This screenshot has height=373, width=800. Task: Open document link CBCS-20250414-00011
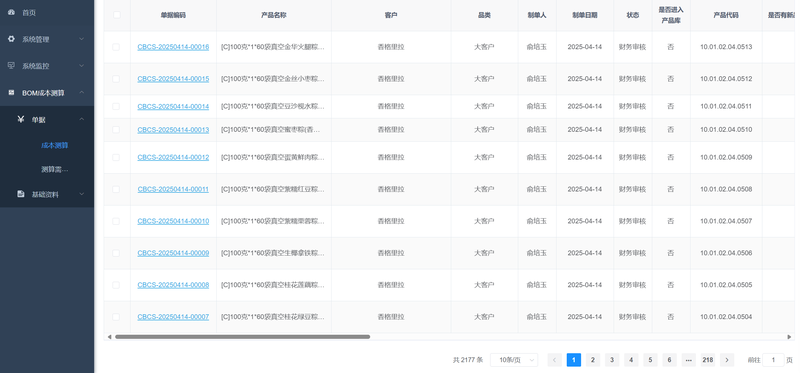pyautogui.click(x=173, y=189)
